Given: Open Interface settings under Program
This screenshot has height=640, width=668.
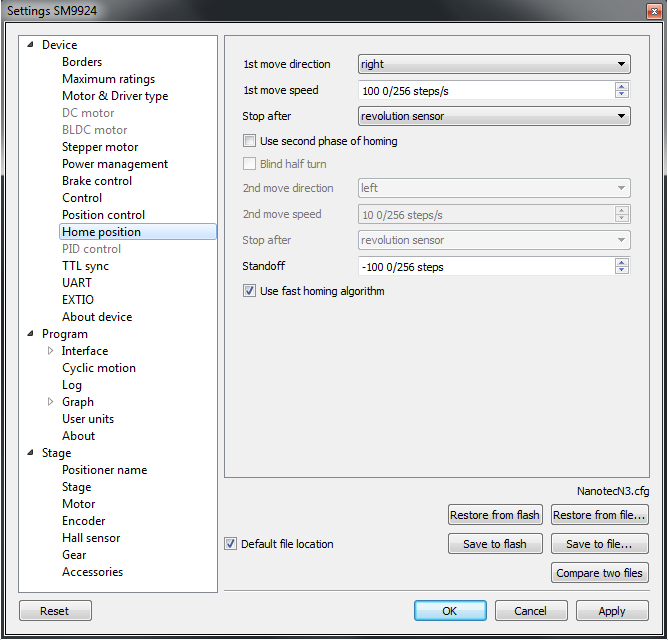Looking at the screenshot, I should pos(85,351).
